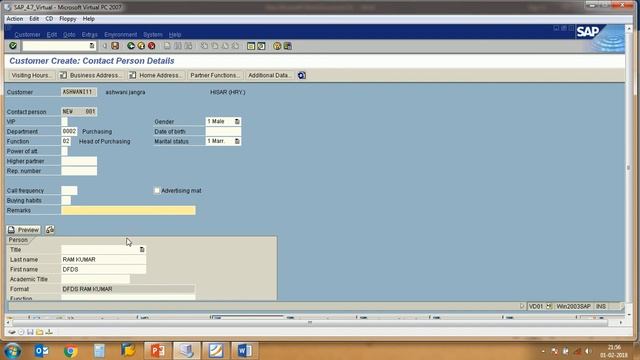Click the Business Address button
Image resolution: width=640 pixels, height=360 pixels.
[90, 76]
